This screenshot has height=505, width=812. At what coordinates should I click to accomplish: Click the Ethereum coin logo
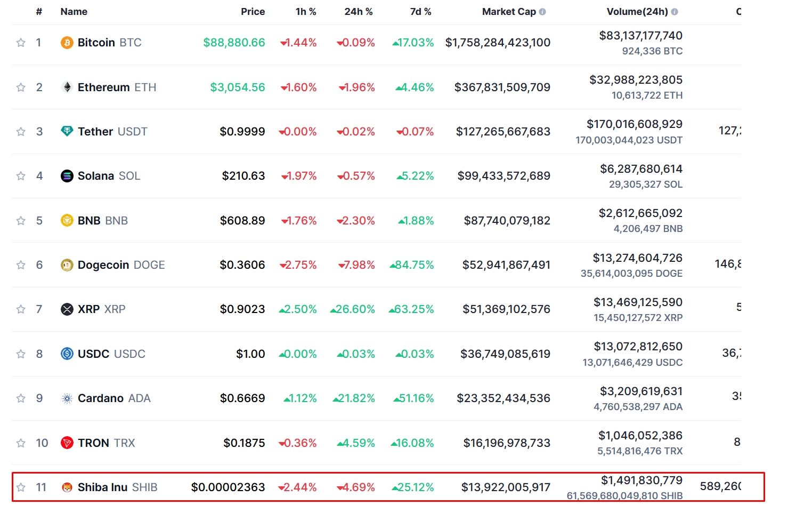tap(67, 87)
